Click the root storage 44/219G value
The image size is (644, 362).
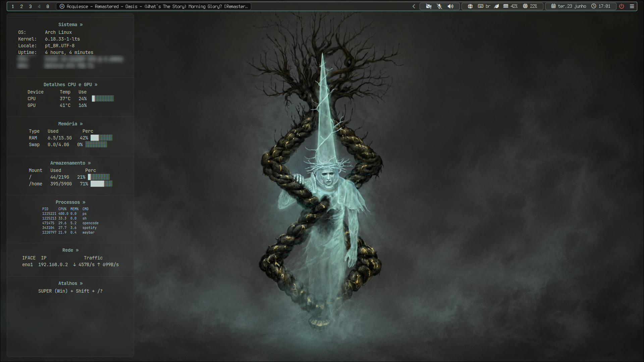click(60, 177)
